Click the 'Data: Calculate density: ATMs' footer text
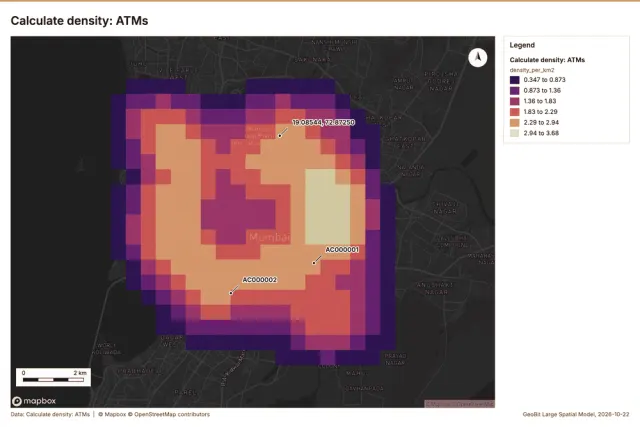The image size is (640, 427). [x=50, y=414]
